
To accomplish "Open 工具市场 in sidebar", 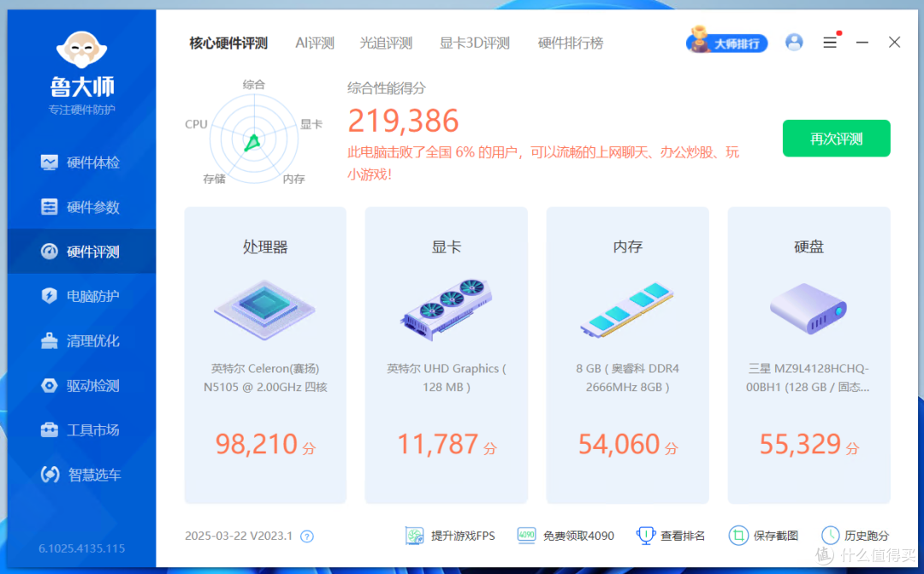I will [80, 429].
